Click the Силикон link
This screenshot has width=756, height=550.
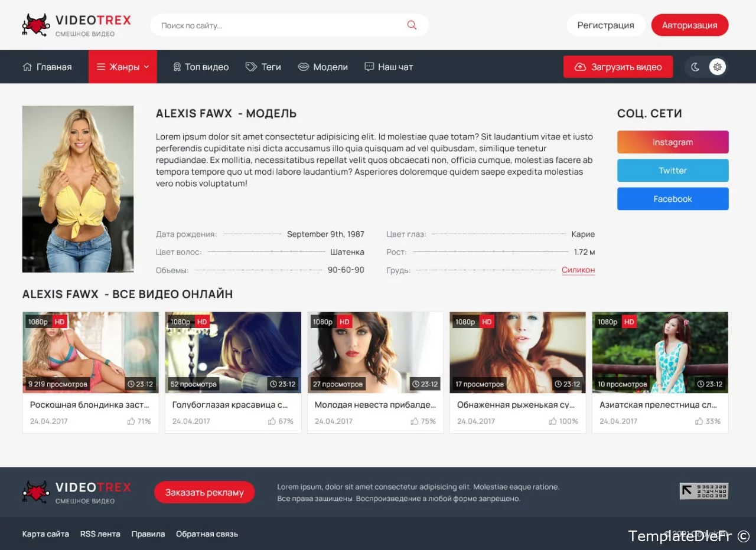coord(578,270)
